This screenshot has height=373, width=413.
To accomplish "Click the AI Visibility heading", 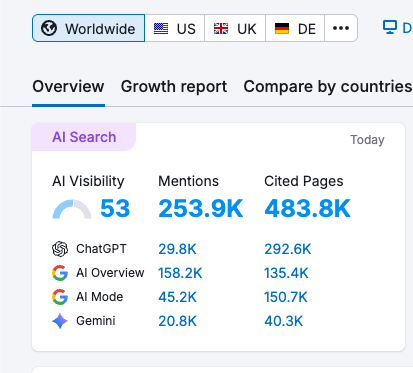I will point(88,181).
